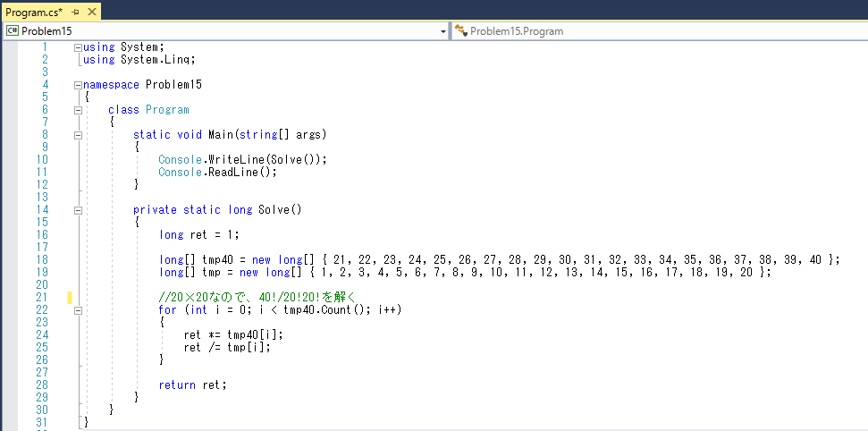Pin the Program.cs tab

click(x=76, y=12)
